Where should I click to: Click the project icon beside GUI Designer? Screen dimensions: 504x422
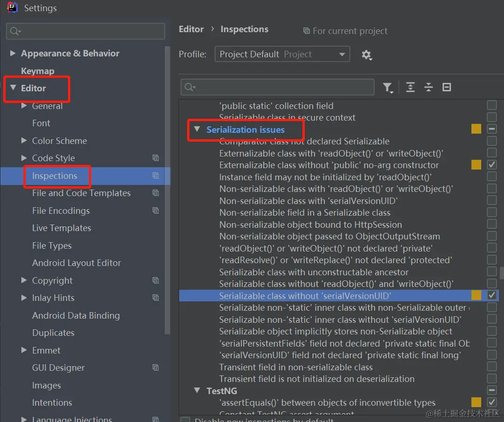tap(156, 368)
